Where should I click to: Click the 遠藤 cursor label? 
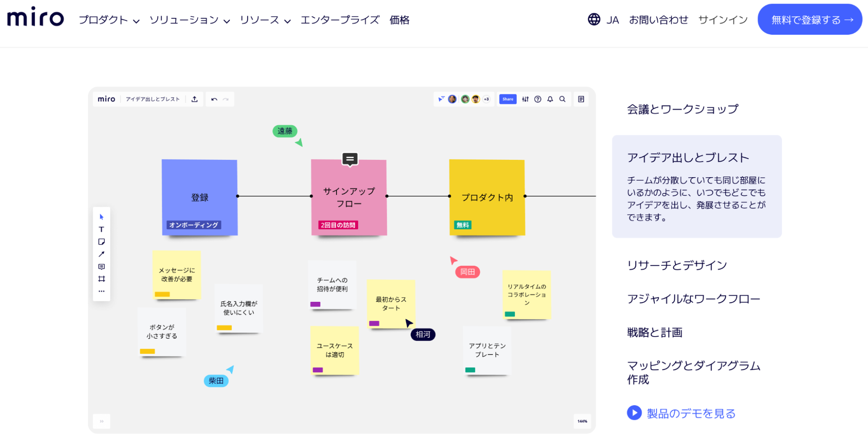pyautogui.click(x=285, y=131)
